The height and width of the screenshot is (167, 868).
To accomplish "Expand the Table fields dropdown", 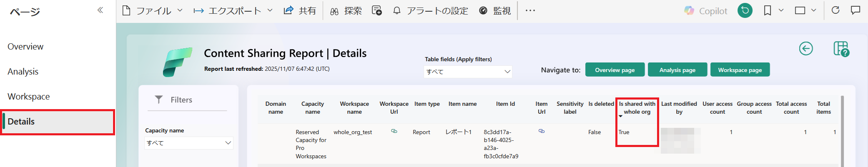I will click(x=507, y=72).
